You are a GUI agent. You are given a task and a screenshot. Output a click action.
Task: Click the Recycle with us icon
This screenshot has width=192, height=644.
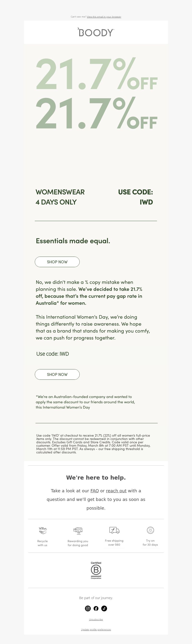(x=43, y=530)
